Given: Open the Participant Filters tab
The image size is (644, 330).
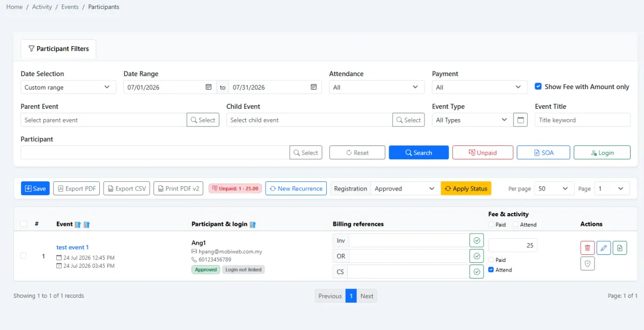Looking at the screenshot, I should (58, 48).
